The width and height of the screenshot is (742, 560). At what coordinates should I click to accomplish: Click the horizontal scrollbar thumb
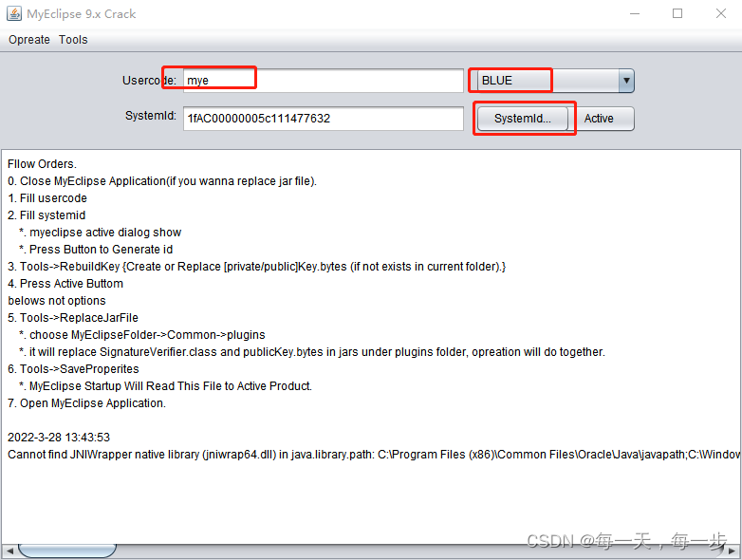pyautogui.click(x=67, y=551)
